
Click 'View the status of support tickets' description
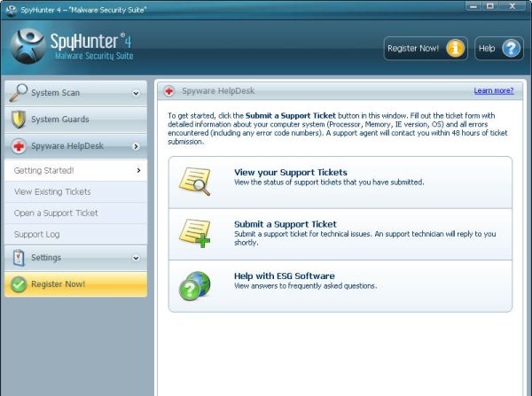click(329, 182)
